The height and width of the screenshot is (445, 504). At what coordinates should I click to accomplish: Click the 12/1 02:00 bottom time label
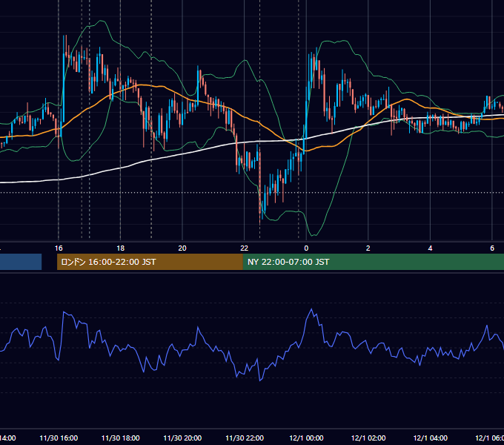click(x=368, y=438)
